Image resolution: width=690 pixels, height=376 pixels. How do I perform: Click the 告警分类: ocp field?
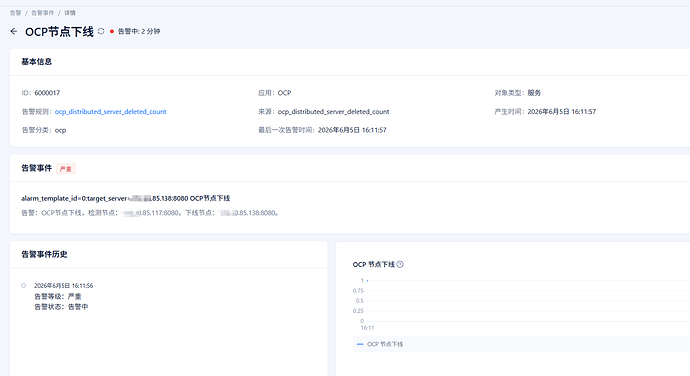coord(44,130)
